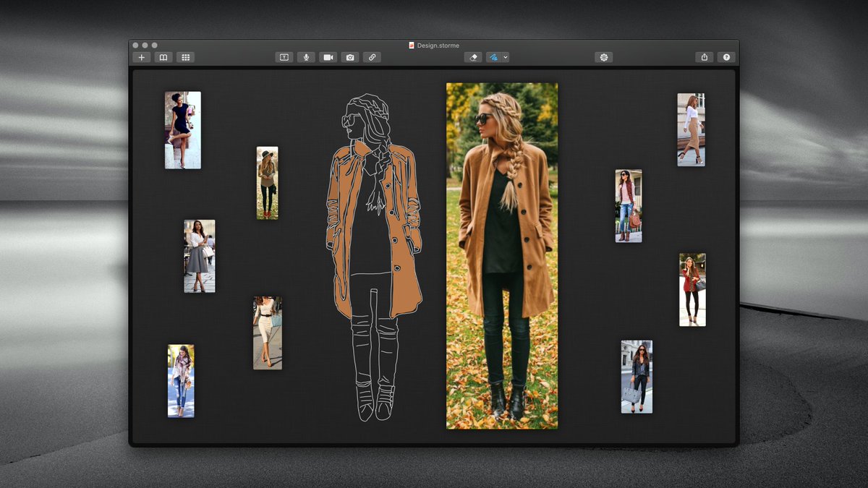The image size is (868, 488).
Task: Switch to grid view
Action: [185, 56]
